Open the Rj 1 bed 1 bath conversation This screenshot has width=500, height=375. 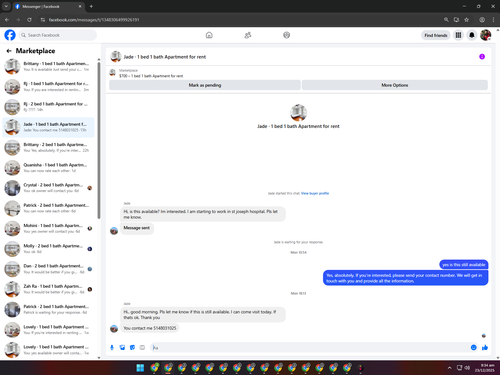tap(48, 87)
